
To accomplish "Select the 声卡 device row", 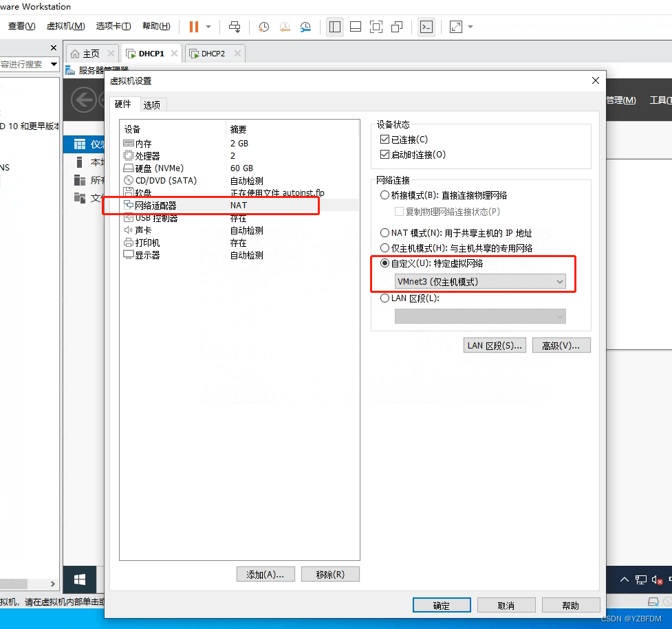I will coord(239,230).
